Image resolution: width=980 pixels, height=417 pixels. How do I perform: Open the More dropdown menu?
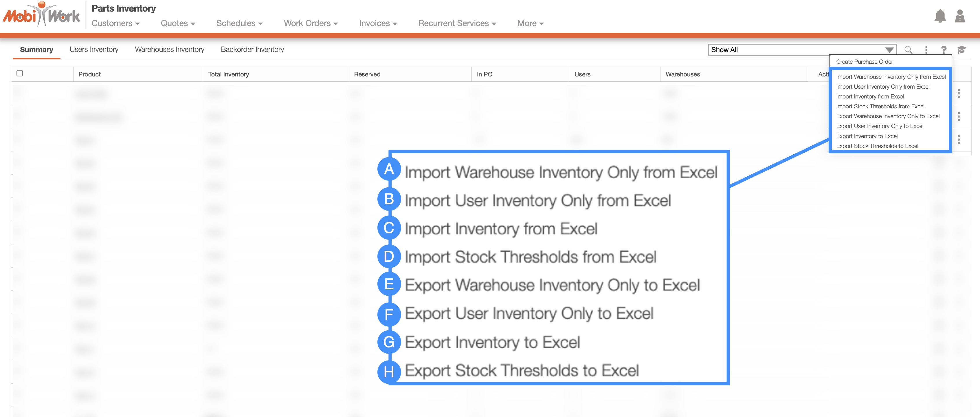click(530, 23)
